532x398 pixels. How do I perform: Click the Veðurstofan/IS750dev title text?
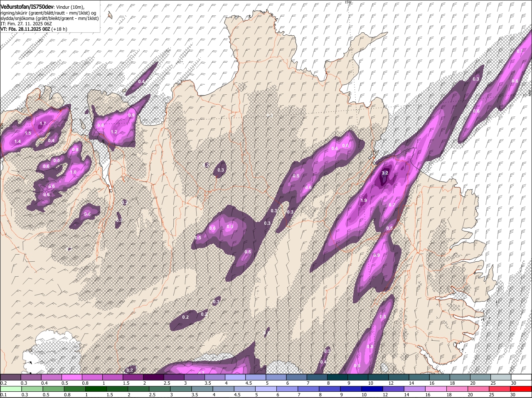[27, 7]
